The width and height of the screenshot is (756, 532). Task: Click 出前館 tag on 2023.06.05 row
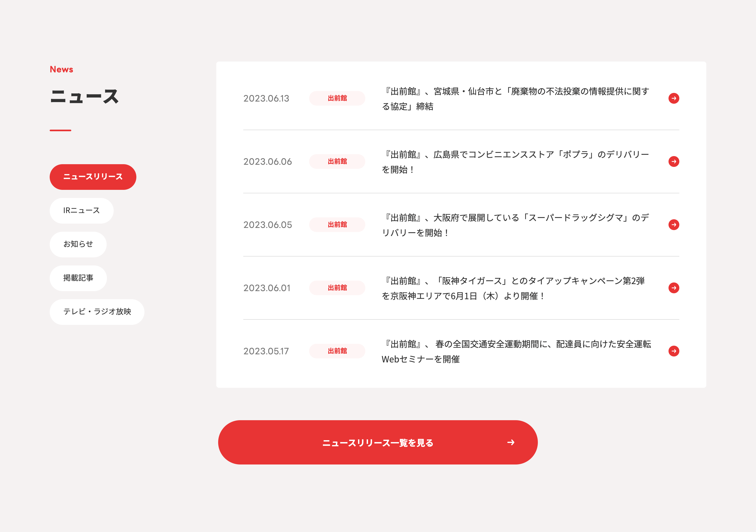[337, 225]
